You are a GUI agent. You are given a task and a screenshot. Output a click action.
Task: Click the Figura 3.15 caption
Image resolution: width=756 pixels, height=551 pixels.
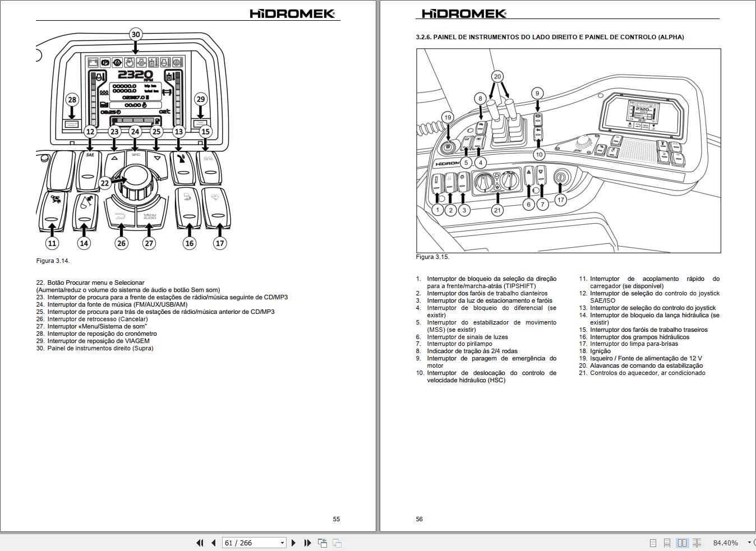point(432,257)
